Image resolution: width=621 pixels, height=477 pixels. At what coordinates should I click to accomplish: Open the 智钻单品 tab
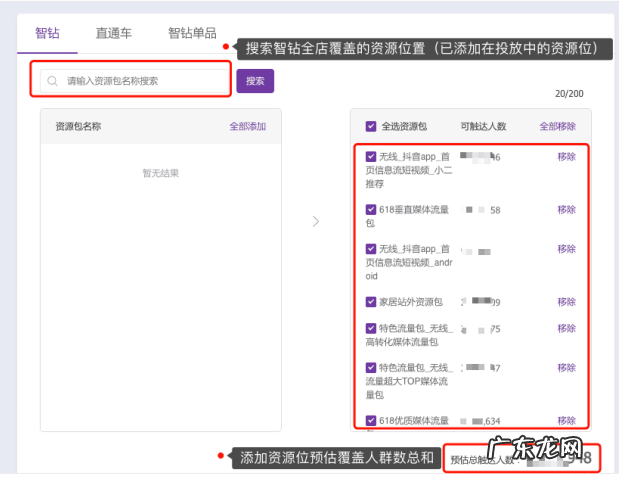click(x=192, y=33)
